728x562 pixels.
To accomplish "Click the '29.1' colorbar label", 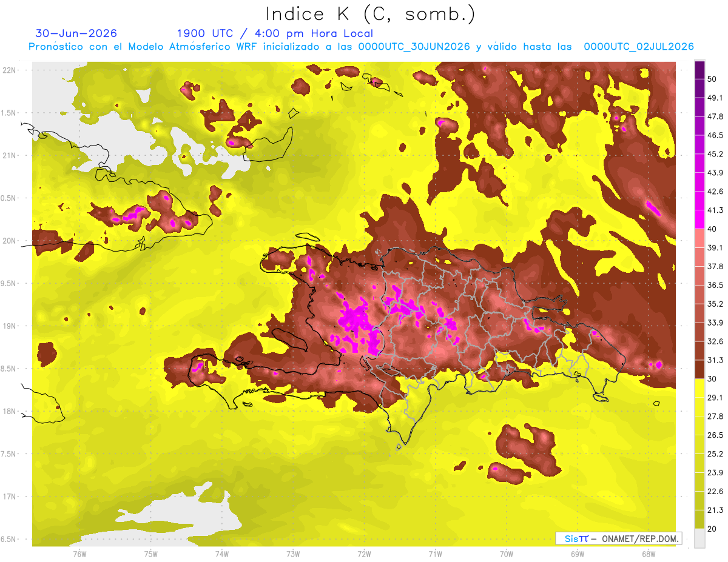I will pos(715,398).
